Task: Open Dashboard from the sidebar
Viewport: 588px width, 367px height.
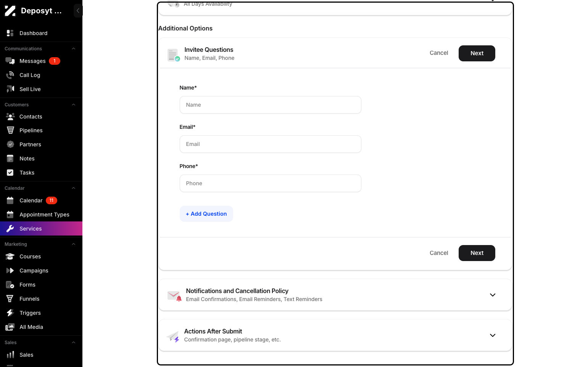Action: 41,33
